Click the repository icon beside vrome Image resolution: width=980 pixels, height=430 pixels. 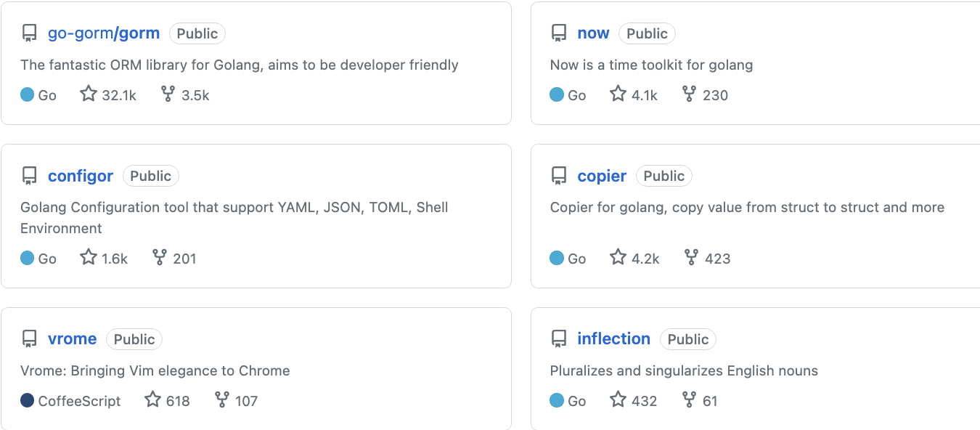[30, 339]
